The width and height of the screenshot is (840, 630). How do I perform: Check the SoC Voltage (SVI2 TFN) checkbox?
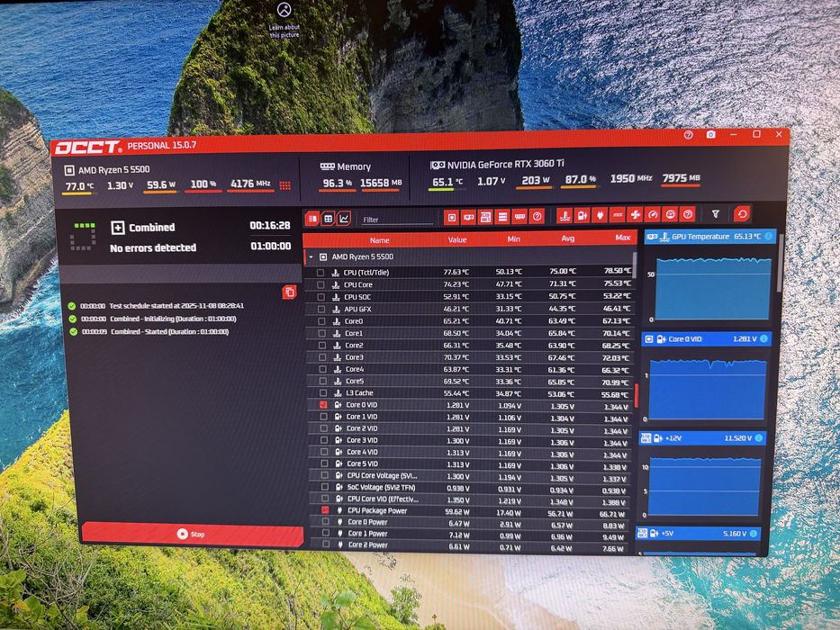(325, 487)
